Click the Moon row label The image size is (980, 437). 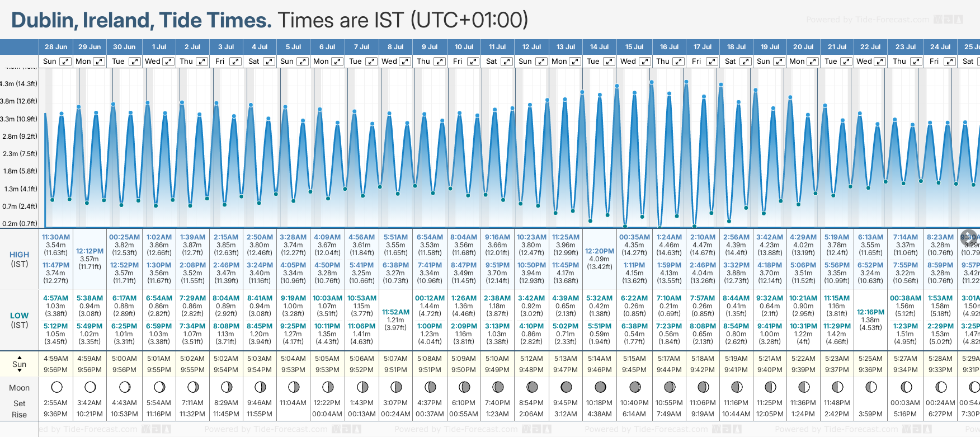point(20,388)
